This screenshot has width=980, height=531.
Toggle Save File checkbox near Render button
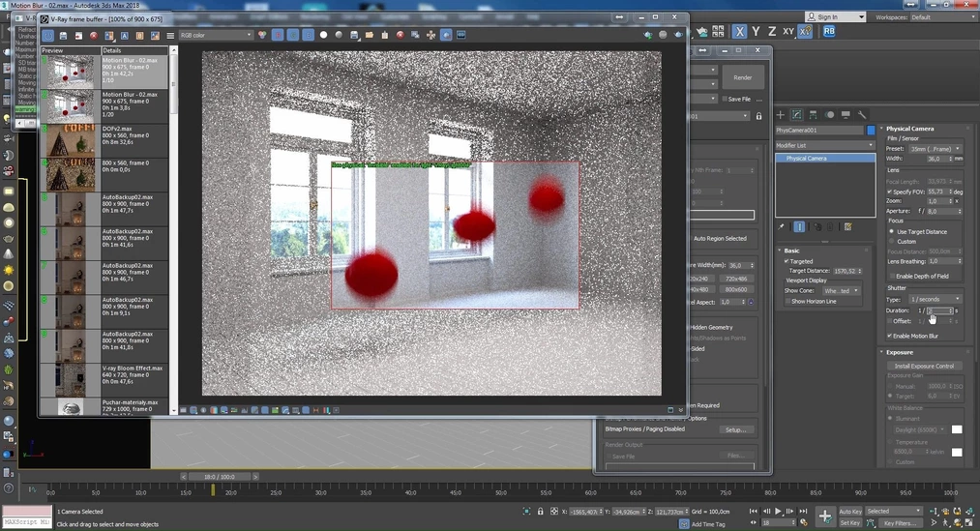coord(725,99)
